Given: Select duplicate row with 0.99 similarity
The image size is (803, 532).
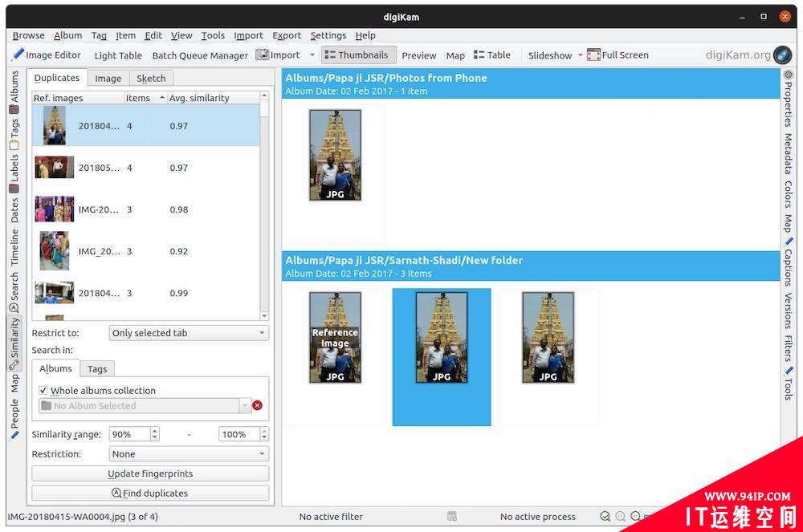Looking at the screenshot, I should coord(146,293).
